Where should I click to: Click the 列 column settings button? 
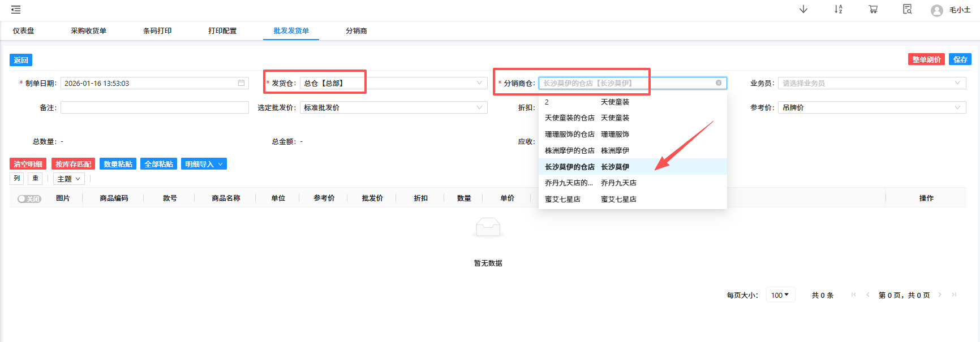(17, 179)
